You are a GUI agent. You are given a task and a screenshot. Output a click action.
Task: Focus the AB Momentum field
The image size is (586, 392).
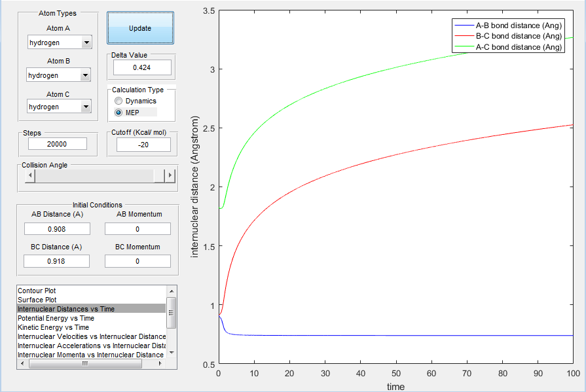137,229
